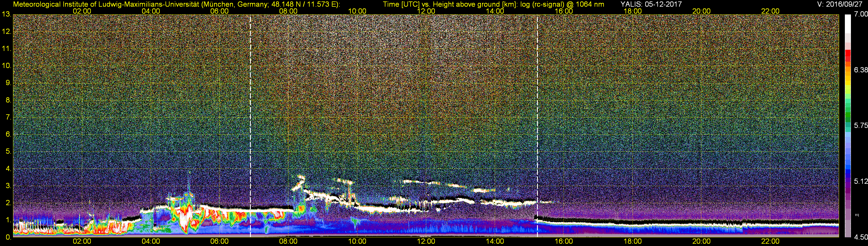This screenshot has width=868, height=246.
Task: Click the dashed white vertical line near 15:15
Action: coord(537,126)
